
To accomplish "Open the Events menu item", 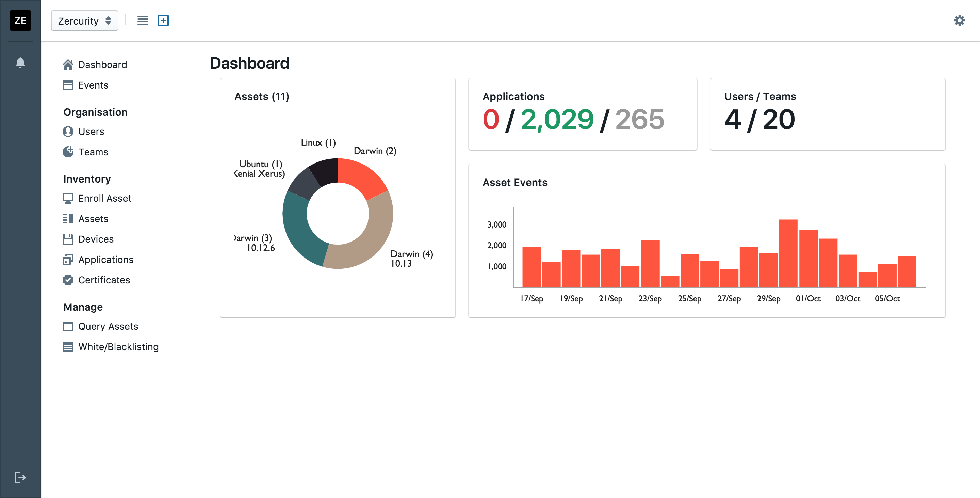I will click(x=93, y=85).
